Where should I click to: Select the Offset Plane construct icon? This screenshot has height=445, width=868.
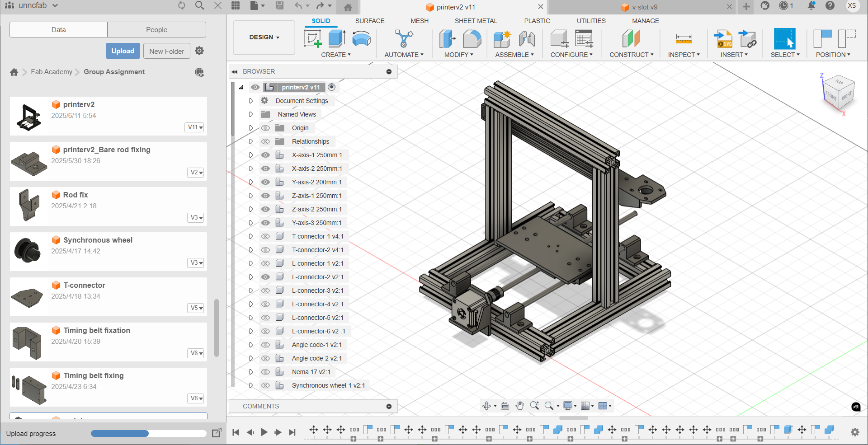coord(631,39)
